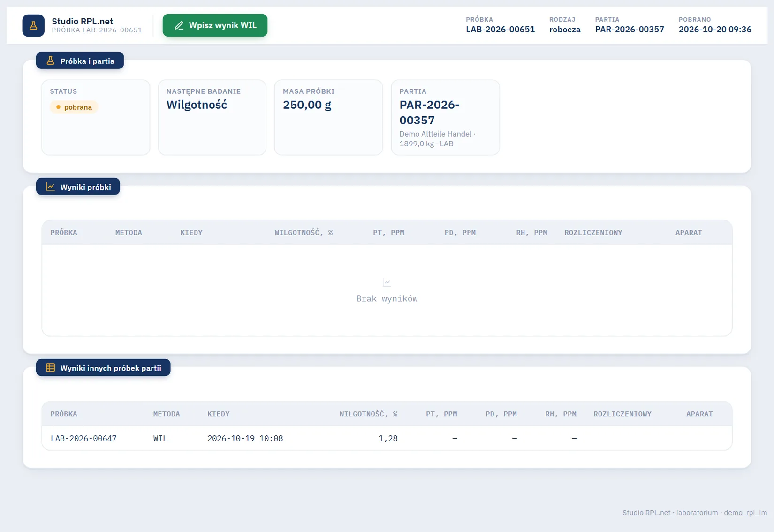Click the Wilgotność column header in Wyniki próbki
The width and height of the screenshot is (774, 532).
pos(304,232)
